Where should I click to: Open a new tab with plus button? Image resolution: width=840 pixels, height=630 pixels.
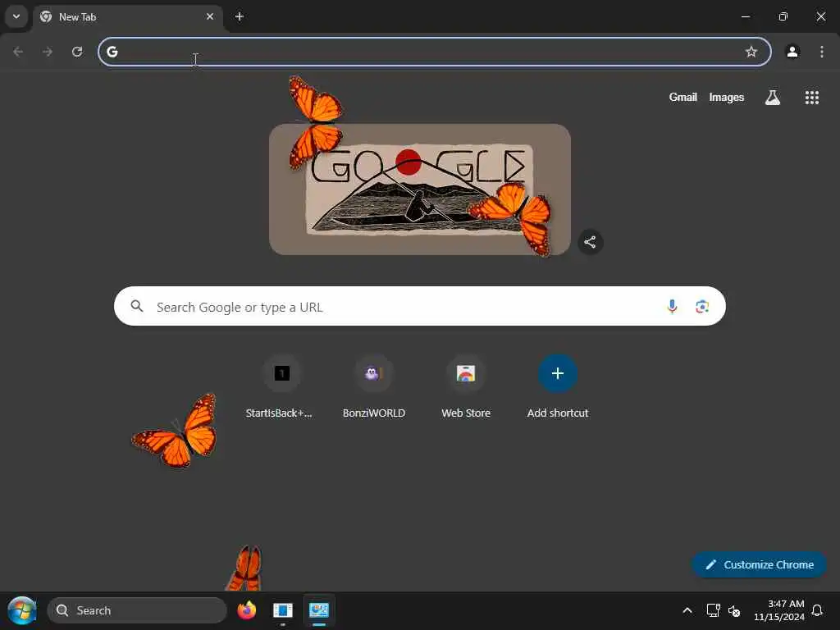tap(240, 16)
